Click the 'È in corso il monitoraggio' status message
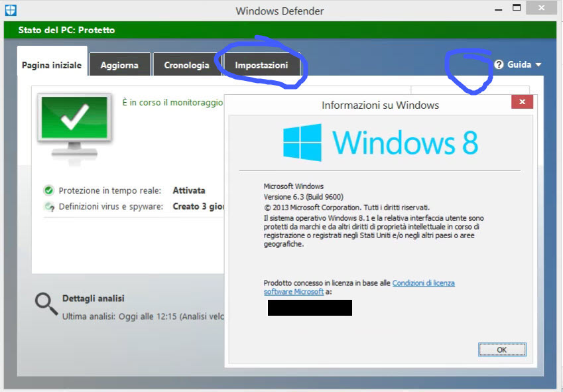 pyautogui.click(x=172, y=103)
